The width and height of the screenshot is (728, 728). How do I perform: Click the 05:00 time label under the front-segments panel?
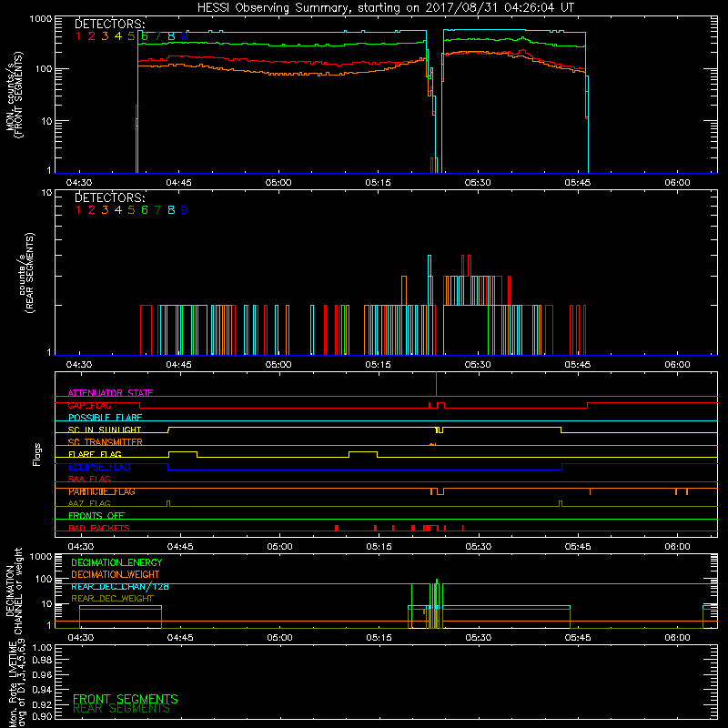tap(278, 183)
